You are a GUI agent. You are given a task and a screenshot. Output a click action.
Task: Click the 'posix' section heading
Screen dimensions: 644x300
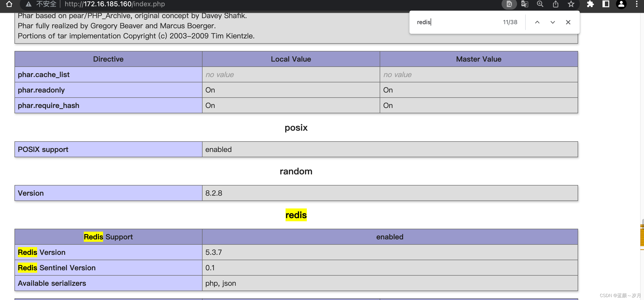tap(296, 128)
